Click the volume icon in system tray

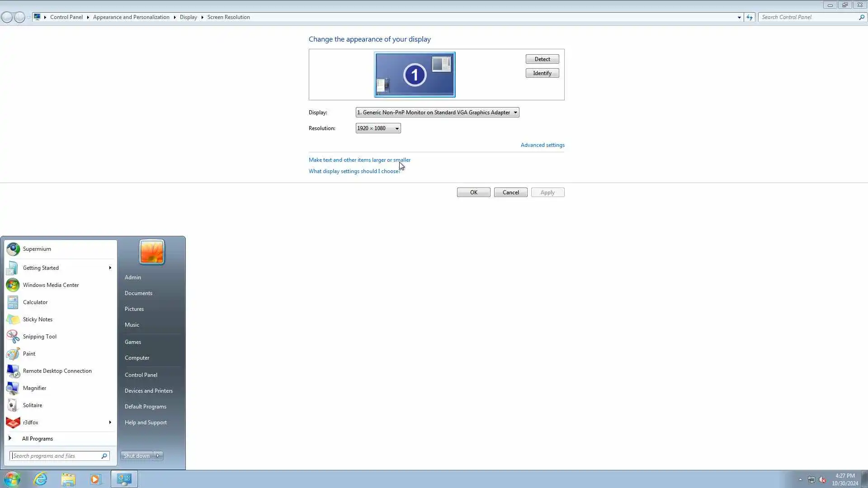point(822,480)
